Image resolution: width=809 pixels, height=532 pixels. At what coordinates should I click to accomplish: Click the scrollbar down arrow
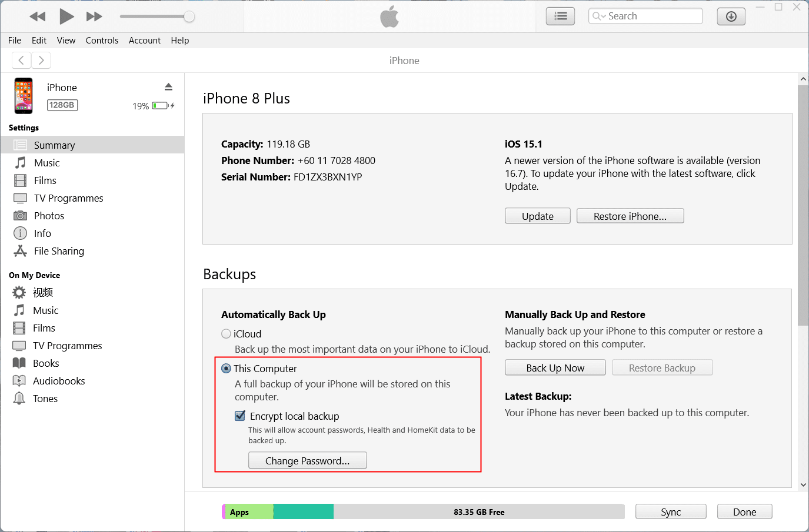point(803,485)
